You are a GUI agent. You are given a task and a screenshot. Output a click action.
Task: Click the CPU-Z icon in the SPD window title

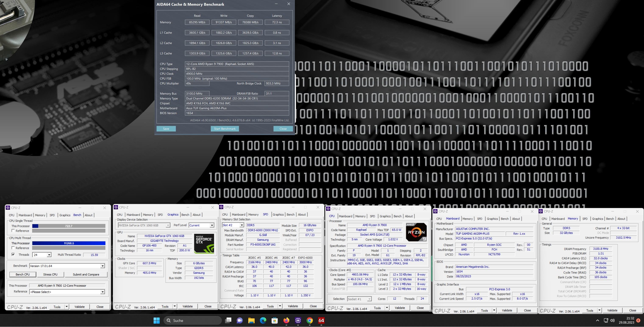[221, 207]
